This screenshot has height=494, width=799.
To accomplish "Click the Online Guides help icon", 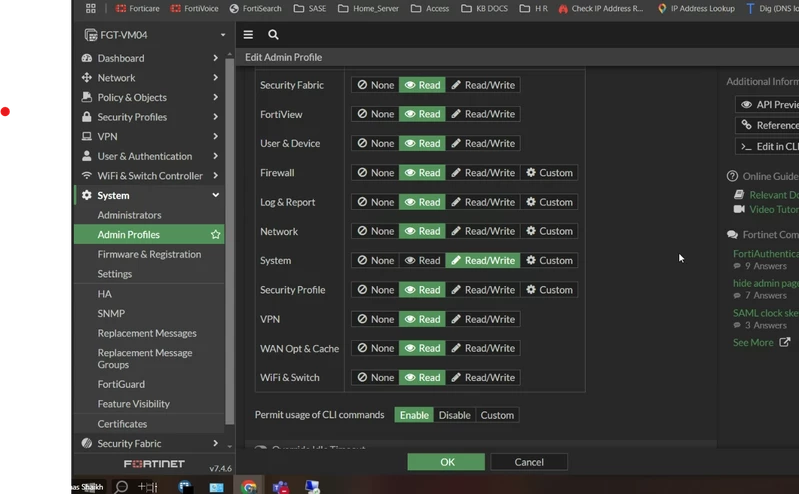I will 732,176.
